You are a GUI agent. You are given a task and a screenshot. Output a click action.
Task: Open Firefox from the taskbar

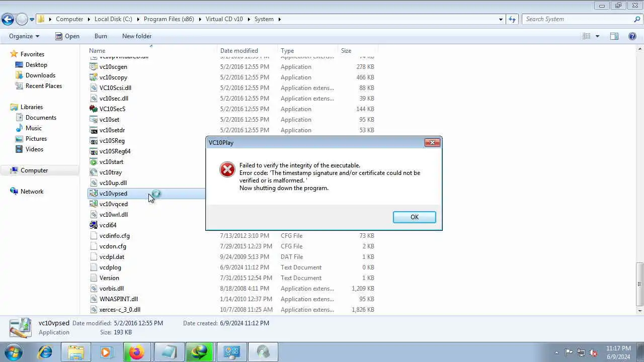coord(137,352)
